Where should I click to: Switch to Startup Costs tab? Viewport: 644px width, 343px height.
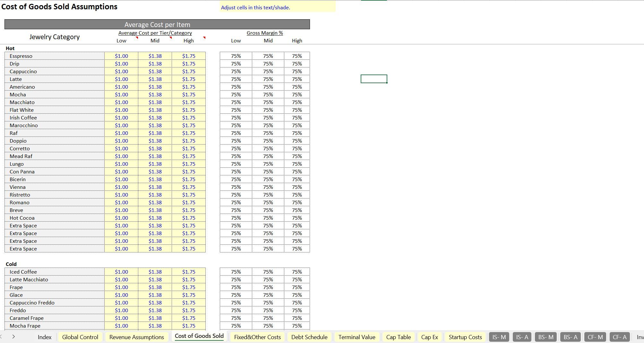click(465, 337)
